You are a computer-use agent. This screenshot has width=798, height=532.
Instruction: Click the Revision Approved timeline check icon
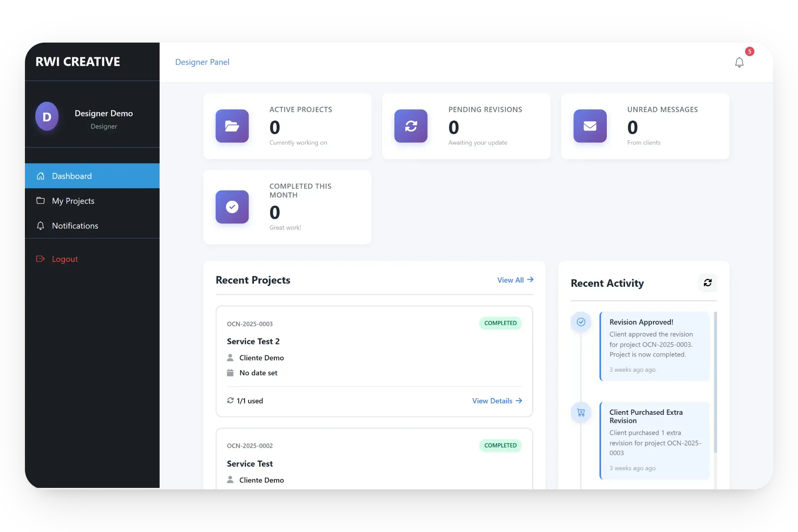(581, 322)
